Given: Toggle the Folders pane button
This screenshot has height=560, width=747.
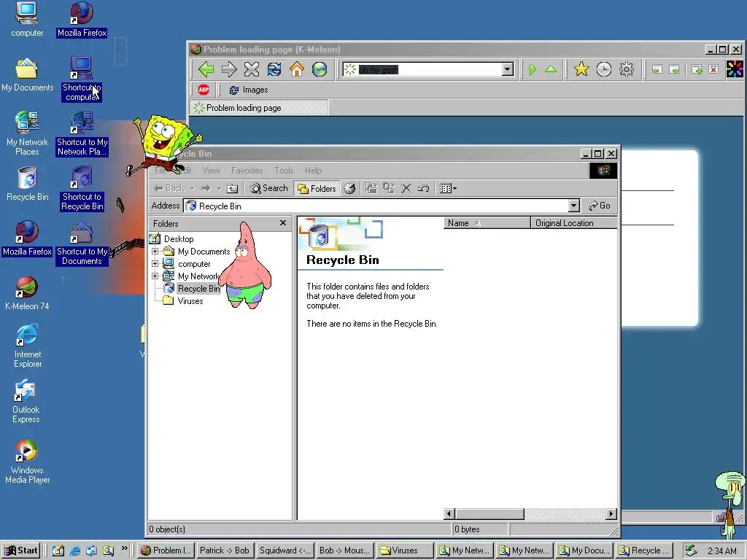Looking at the screenshot, I should tap(317, 189).
